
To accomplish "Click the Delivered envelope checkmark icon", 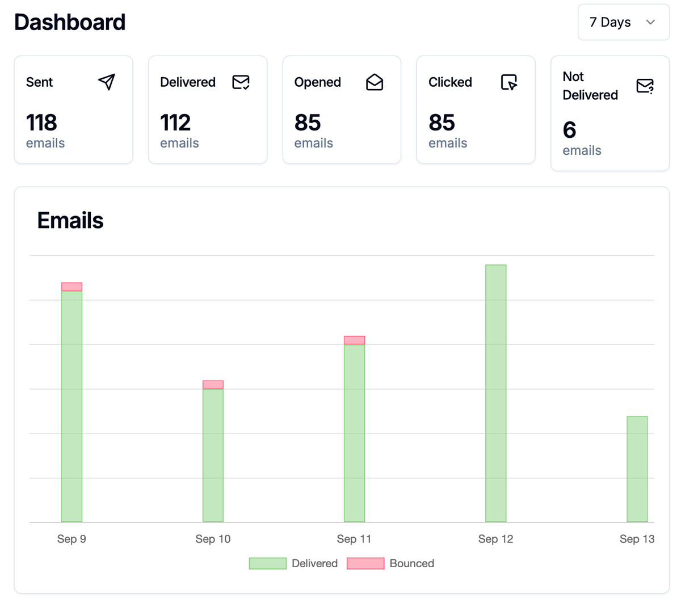I will pyautogui.click(x=241, y=82).
